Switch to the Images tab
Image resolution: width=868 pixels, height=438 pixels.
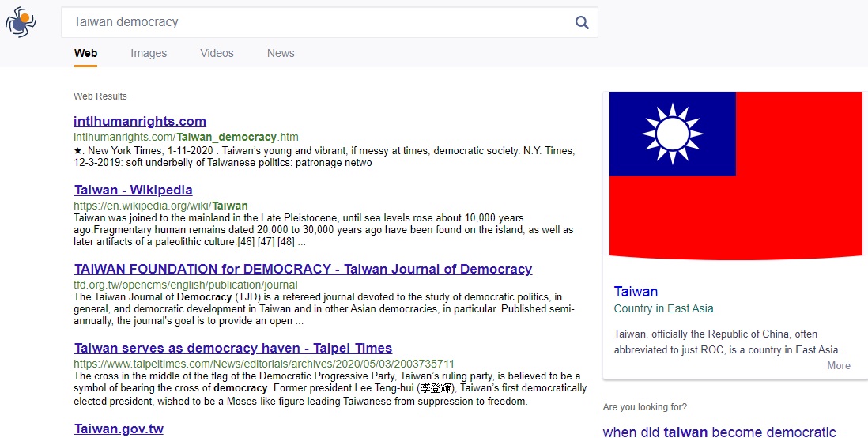[x=149, y=53]
